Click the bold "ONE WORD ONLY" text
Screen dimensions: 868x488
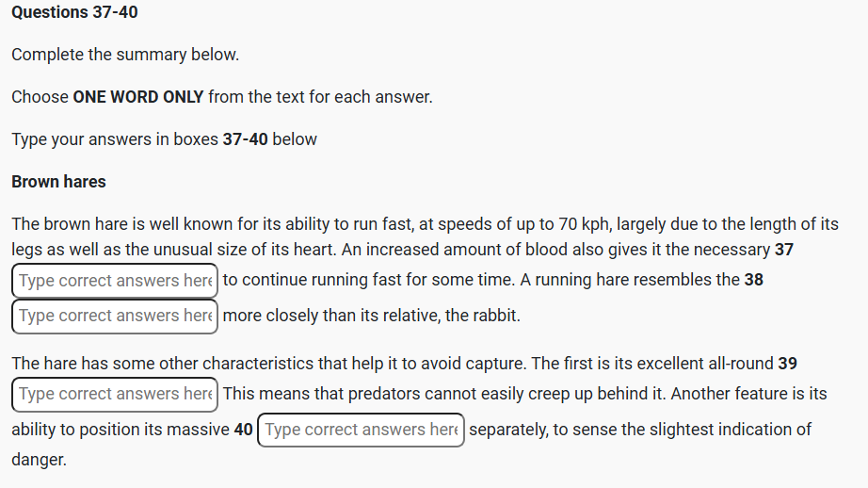[x=138, y=97]
